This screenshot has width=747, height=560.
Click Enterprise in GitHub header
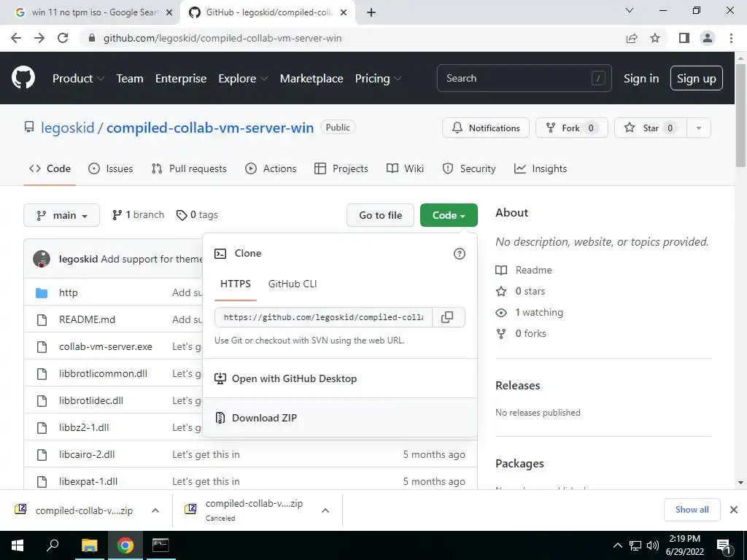click(x=181, y=79)
